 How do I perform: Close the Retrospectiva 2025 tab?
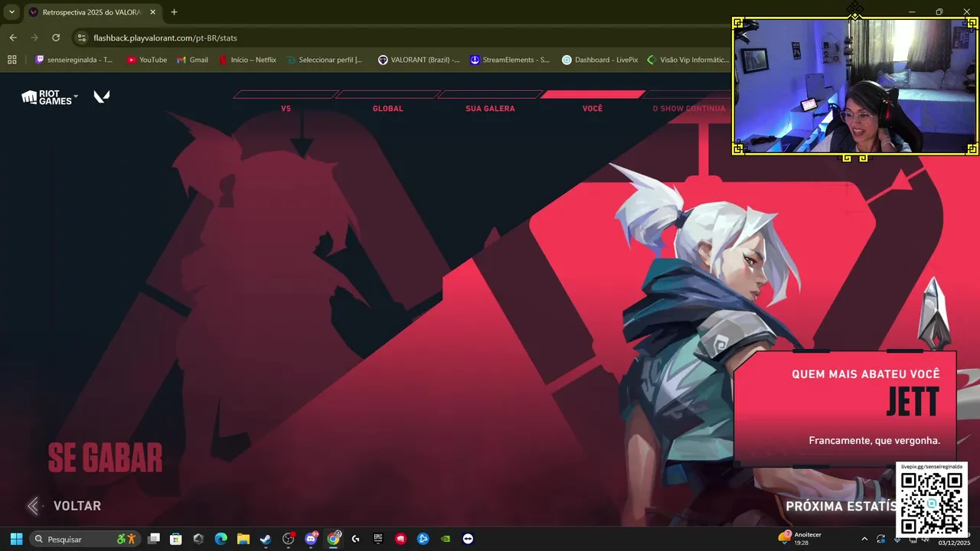tap(152, 12)
